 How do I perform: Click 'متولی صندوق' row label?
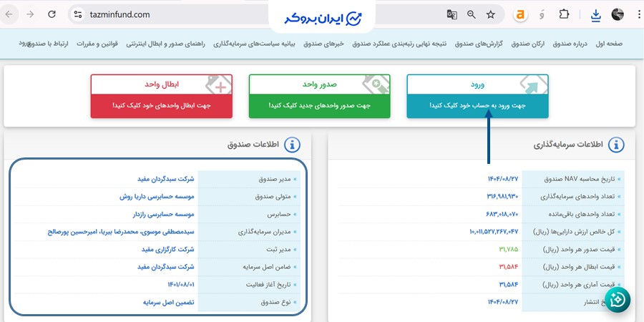(x=273, y=197)
